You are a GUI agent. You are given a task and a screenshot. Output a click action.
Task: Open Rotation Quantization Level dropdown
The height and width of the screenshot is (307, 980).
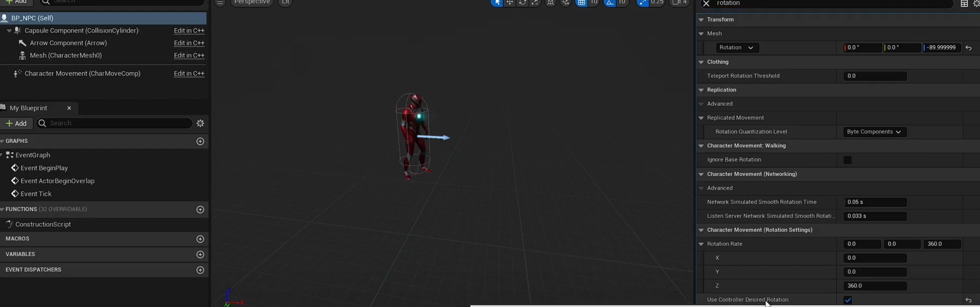click(874, 132)
